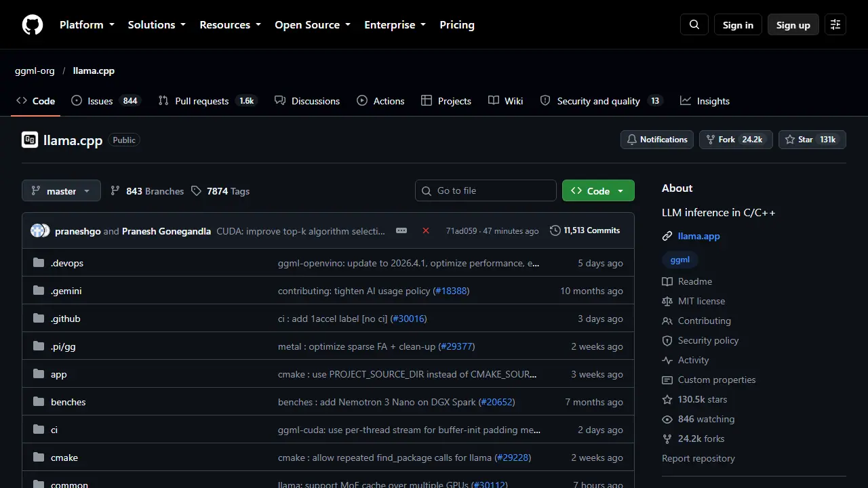View 11,513 Commits history
The image size is (868, 488).
(x=585, y=230)
